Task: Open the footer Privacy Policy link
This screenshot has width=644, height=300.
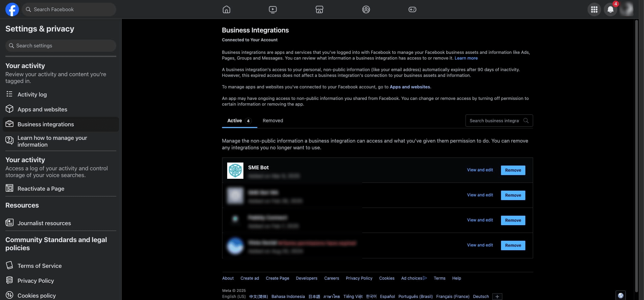Action: point(359,278)
